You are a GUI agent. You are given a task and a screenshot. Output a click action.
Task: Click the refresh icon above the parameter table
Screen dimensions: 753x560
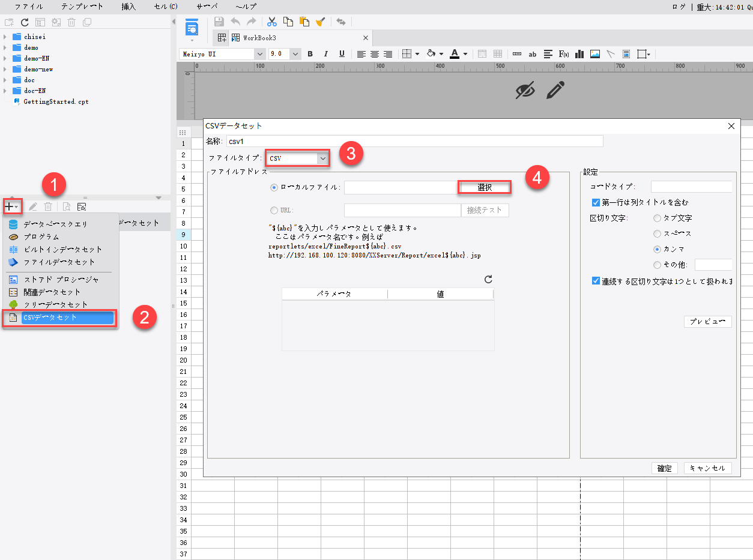(x=488, y=279)
